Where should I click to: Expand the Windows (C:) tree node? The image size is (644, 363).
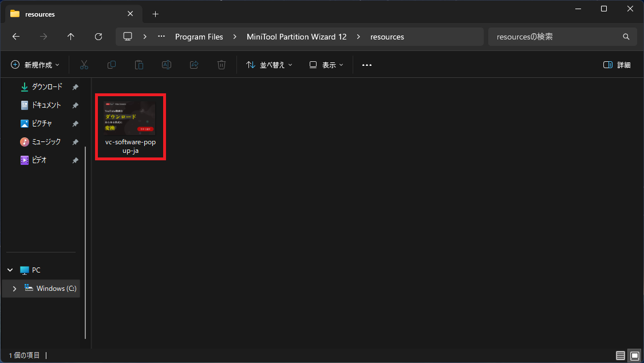(x=14, y=289)
